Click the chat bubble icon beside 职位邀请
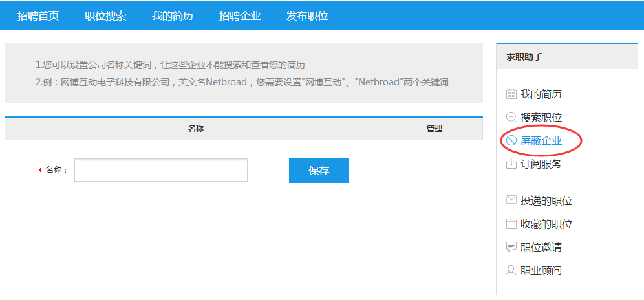The width and height of the screenshot is (644, 300). tap(511, 248)
